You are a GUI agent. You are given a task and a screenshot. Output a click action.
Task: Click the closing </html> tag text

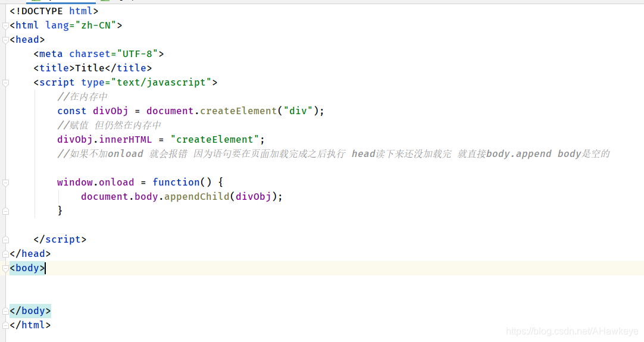[30, 325]
